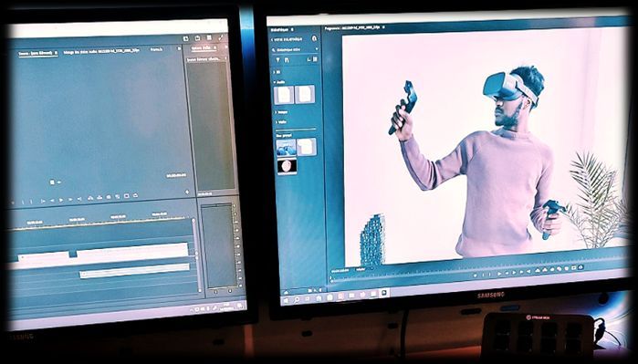The image size is (638, 364).
Task: Click Go to In point in Program monitor
Action: (499, 274)
